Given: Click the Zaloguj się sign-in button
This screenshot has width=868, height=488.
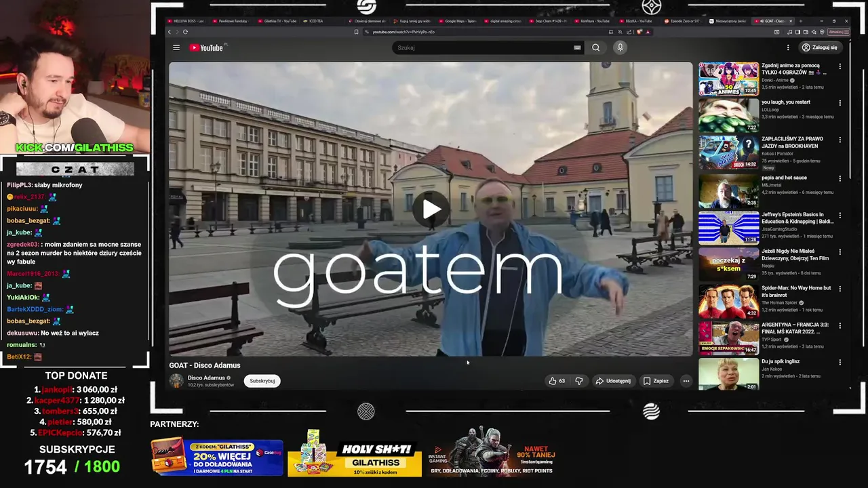Looking at the screenshot, I should (819, 47).
